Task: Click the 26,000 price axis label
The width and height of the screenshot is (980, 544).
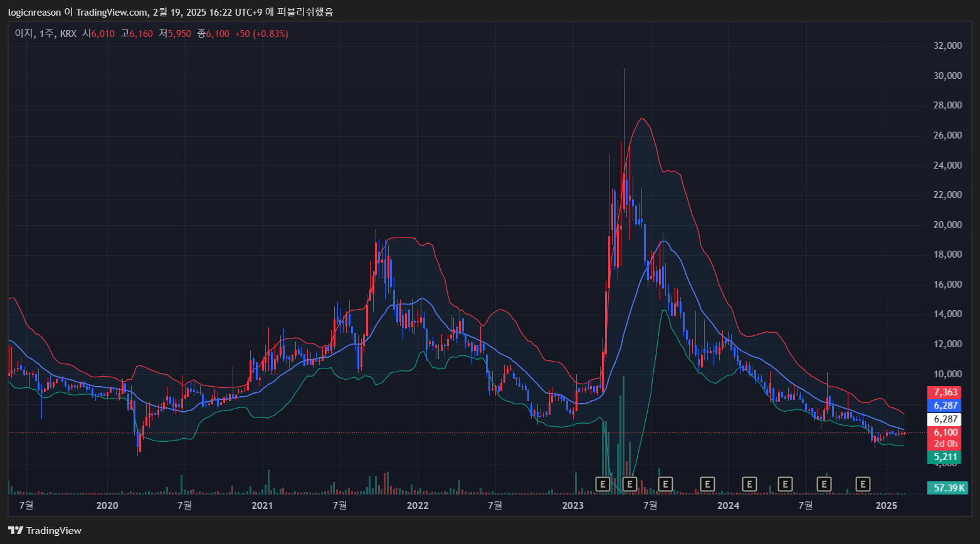Action: pyautogui.click(x=947, y=135)
